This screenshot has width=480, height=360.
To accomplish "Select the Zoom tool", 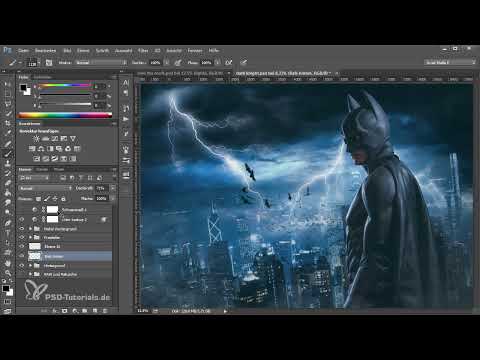I will [x=8, y=273].
